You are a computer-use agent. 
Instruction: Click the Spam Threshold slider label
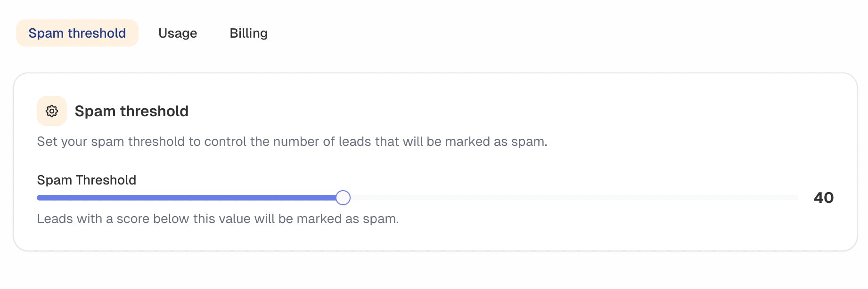[x=86, y=180]
